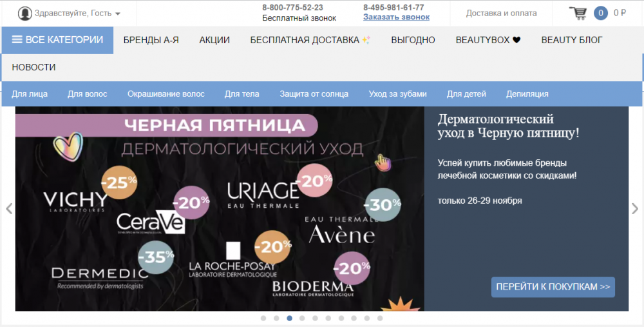Open the Для волос category

click(88, 94)
